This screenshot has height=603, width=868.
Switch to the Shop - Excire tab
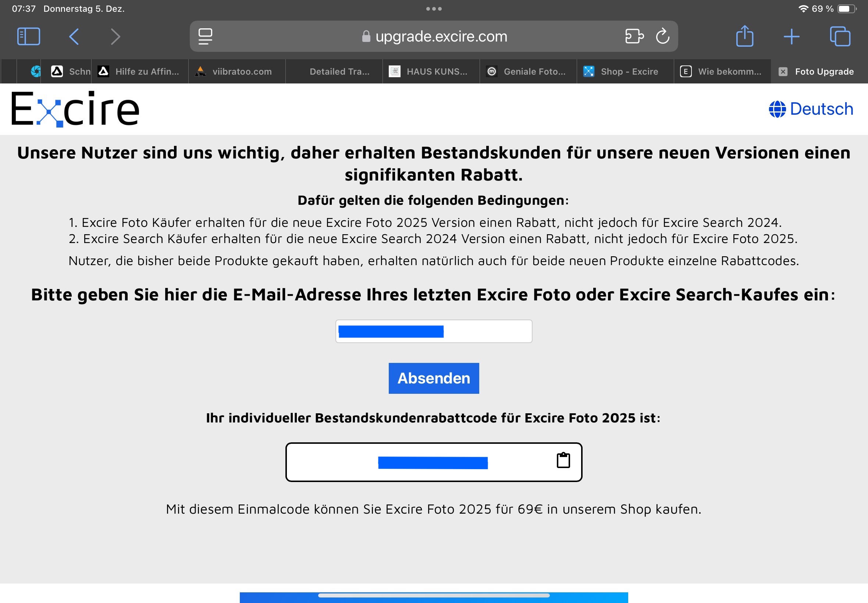pyautogui.click(x=625, y=71)
